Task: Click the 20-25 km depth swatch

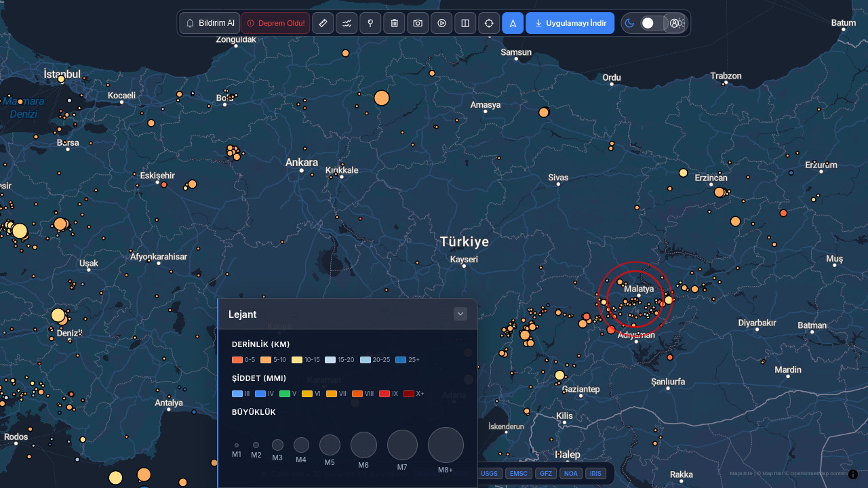Action: tap(366, 360)
